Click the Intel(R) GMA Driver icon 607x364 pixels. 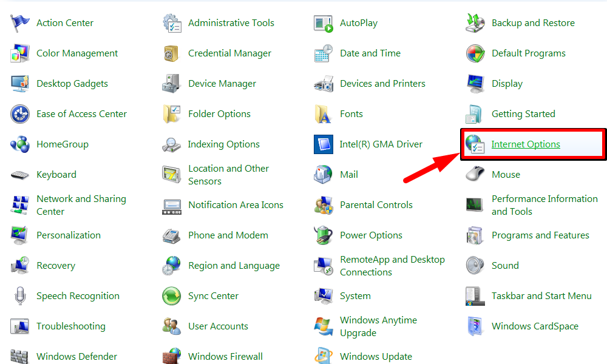[x=324, y=144]
